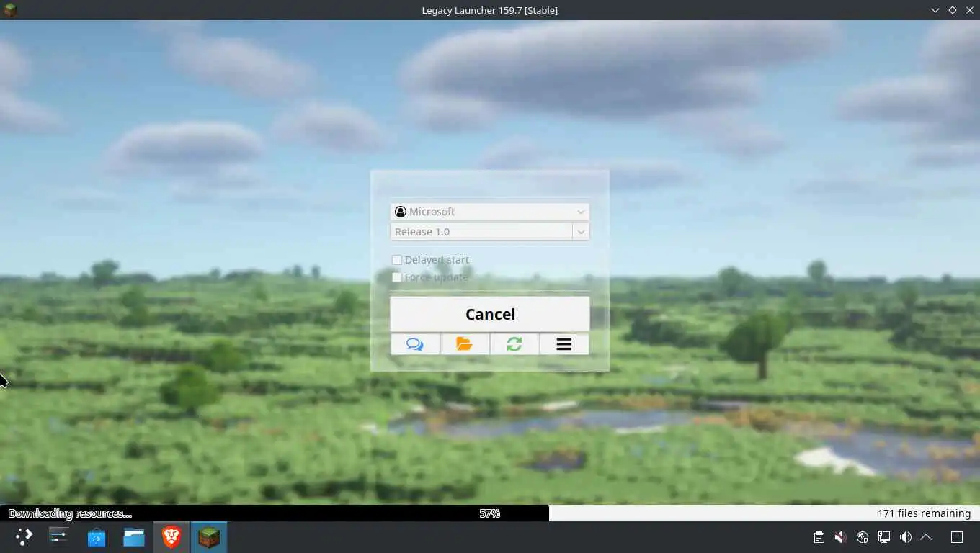Click the Minecraft block icon in titlebar
Viewport: 980px width, 553px height.
pos(10,10)
